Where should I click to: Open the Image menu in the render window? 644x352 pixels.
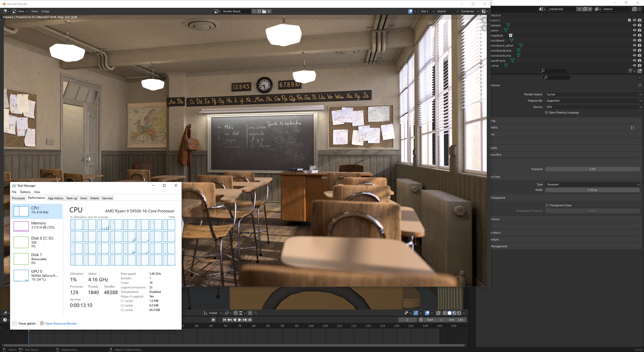pyautogui.click(x=45, y=11)
